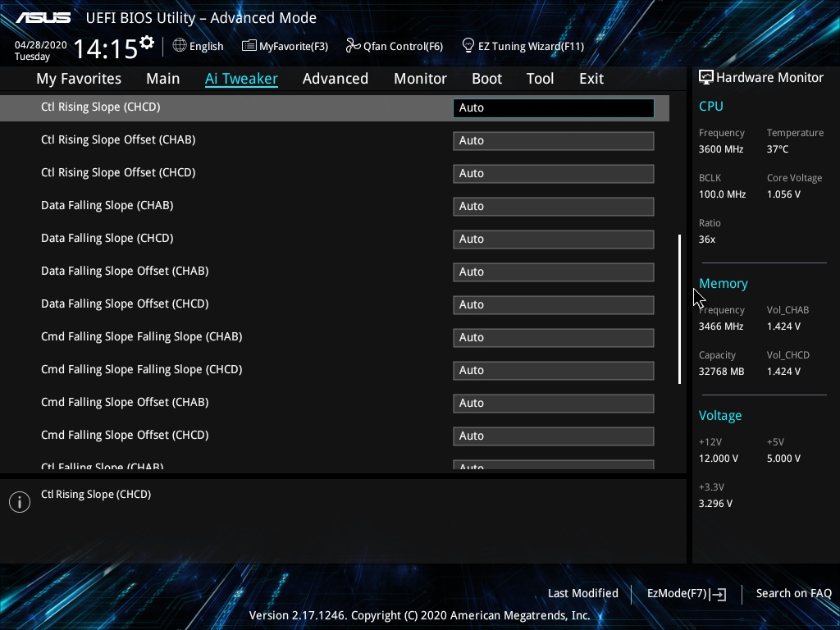Click the 100.0 MHz BCLK value
This screenshot has height=630, width=840.
tap(722, 194)
